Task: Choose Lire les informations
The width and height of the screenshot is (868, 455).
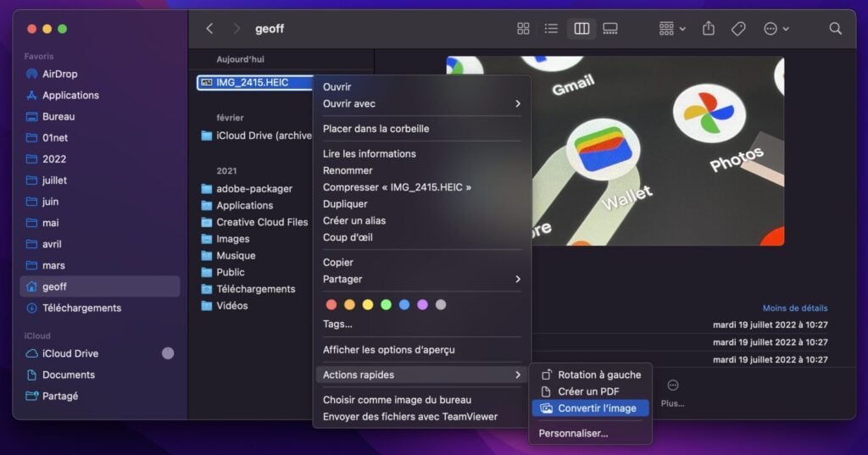Action: pos(422,154)
